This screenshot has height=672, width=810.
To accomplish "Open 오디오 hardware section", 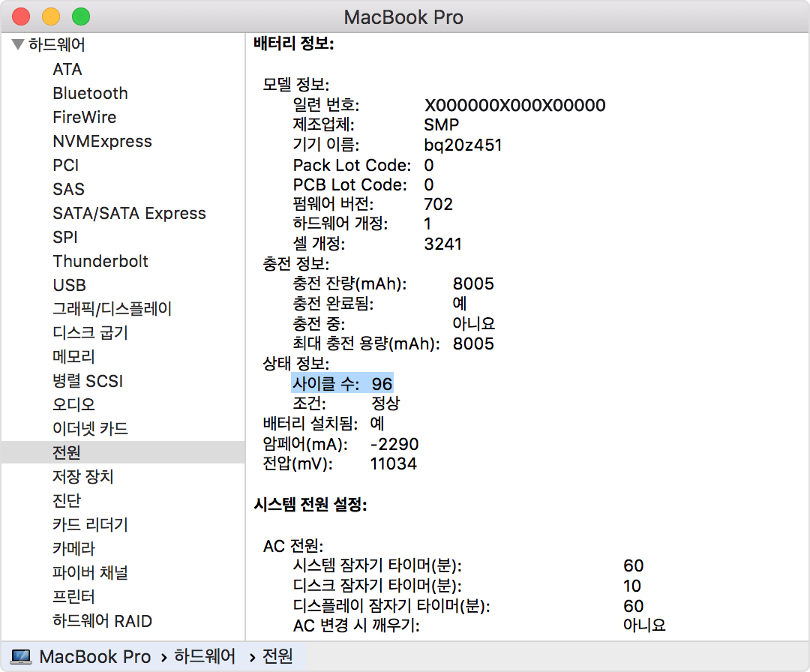I will pyautogui.click(x=73, y=404).
